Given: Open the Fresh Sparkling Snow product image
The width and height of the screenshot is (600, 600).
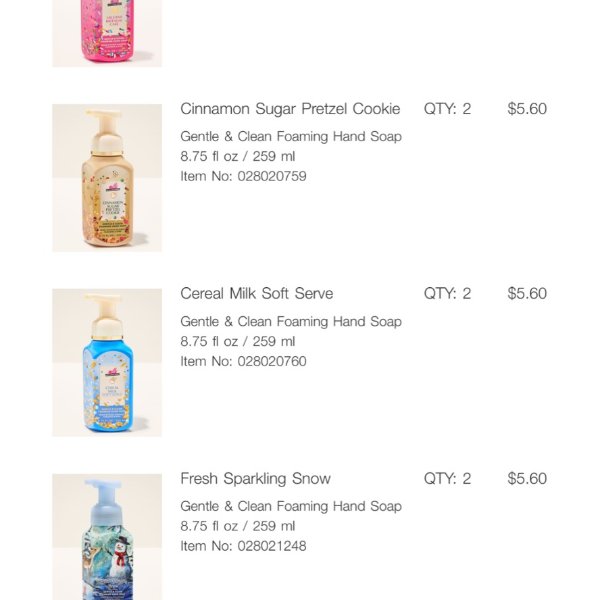Looking at the screenshot, I should (107, 537).
